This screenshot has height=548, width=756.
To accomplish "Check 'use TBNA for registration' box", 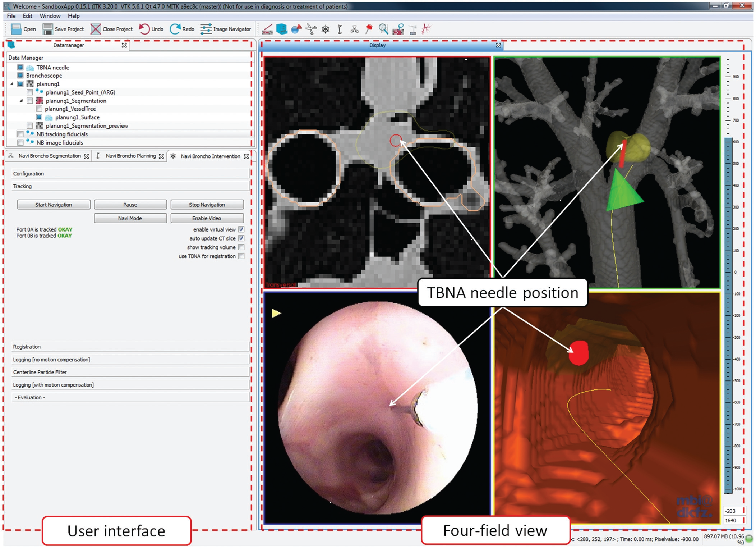I will coord(241,256).
